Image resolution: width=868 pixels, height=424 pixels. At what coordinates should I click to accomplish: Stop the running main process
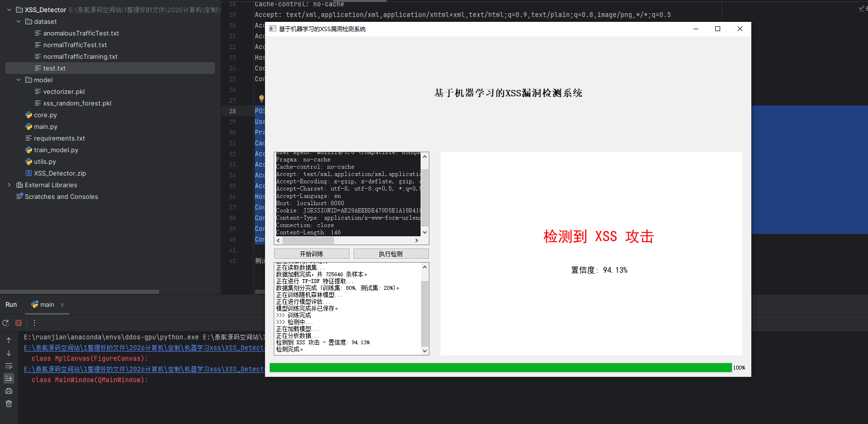(x=18, y=323)
